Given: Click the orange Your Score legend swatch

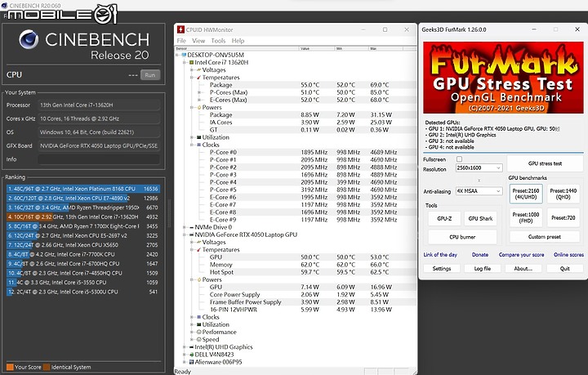Looking at the screenshot, I should point(10,367).
